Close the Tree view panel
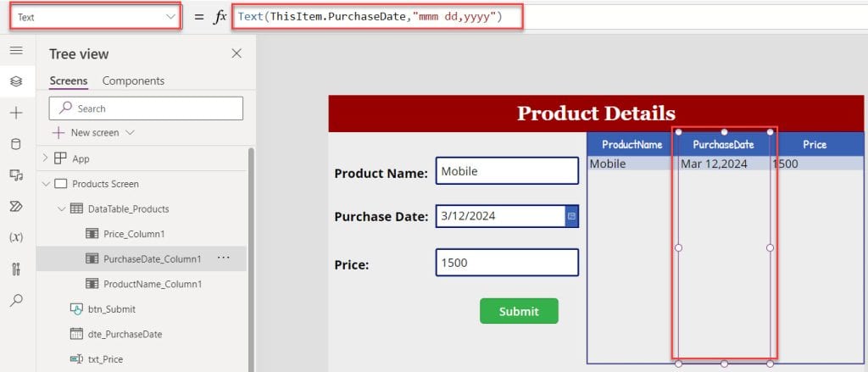This screenshot has height=372, width=868. [x=236, y=53]
